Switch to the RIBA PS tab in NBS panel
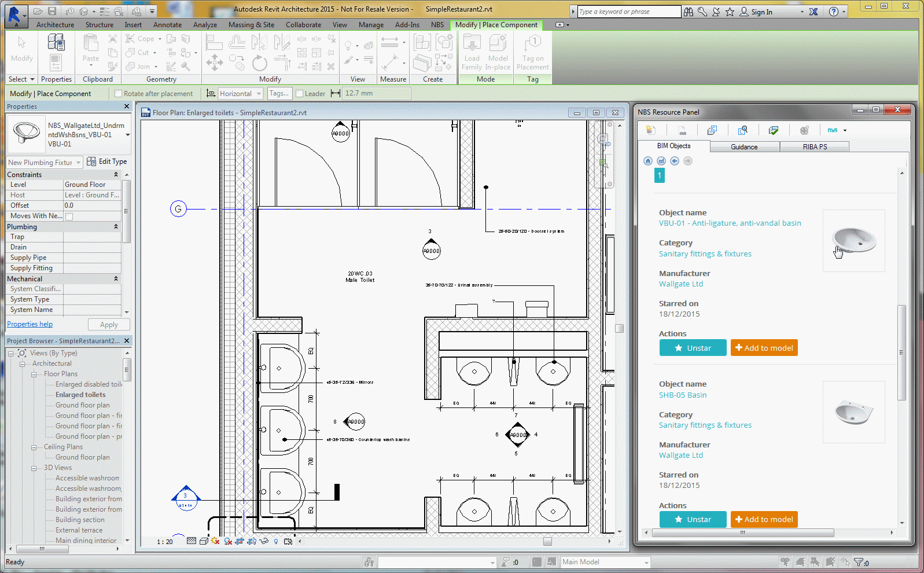The height and width of the screenshot is (573, 924). (x=815, y=147)
